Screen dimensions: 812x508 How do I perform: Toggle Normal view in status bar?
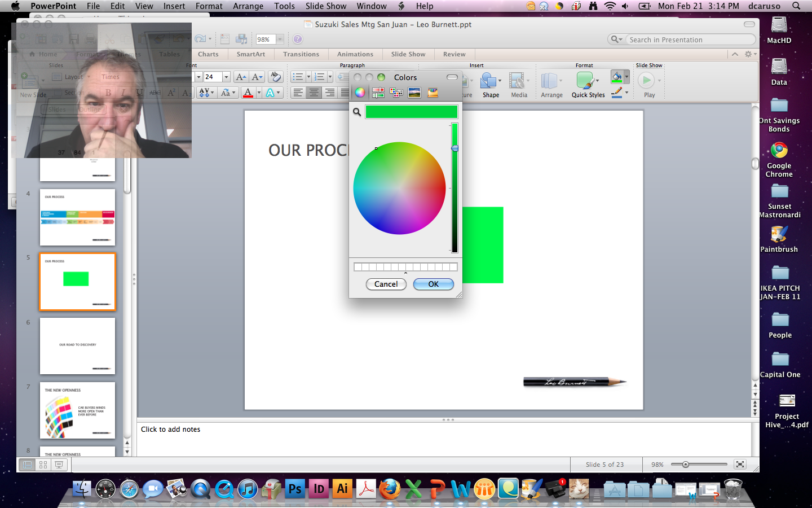tap(27, 465)
